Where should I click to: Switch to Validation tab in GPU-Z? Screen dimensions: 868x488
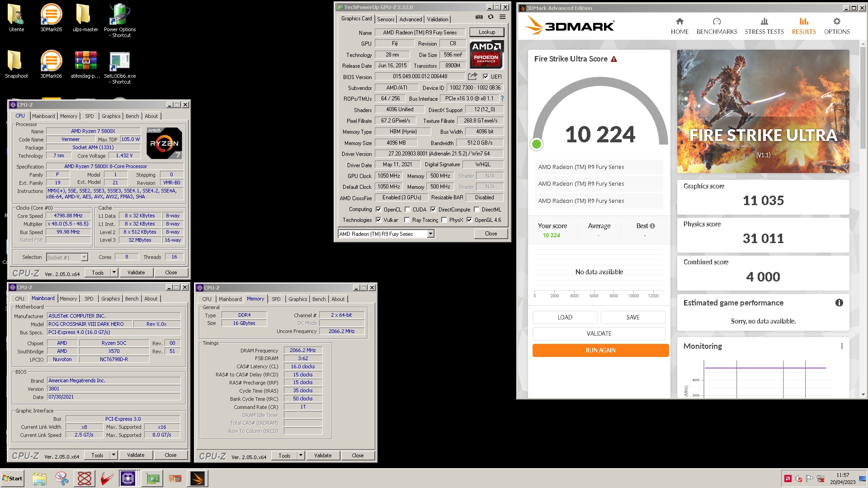(438, 19)
